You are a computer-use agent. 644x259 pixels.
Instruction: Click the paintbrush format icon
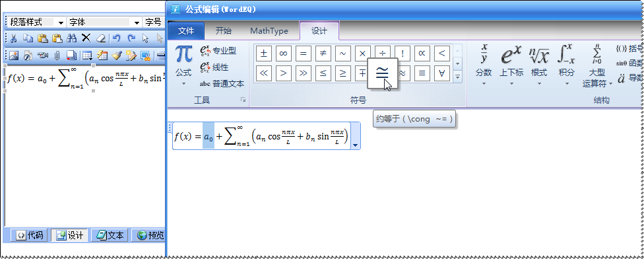pos(117,55)
